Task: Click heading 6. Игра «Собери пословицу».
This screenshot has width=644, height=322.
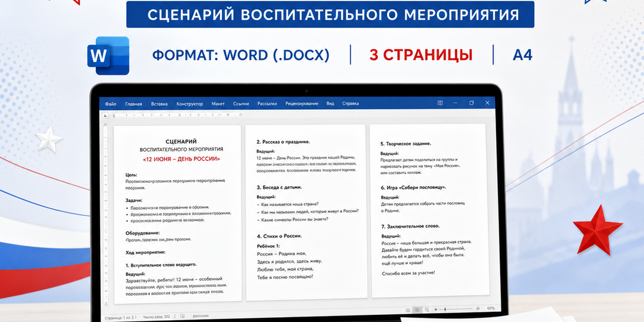Action: (414, 187)
